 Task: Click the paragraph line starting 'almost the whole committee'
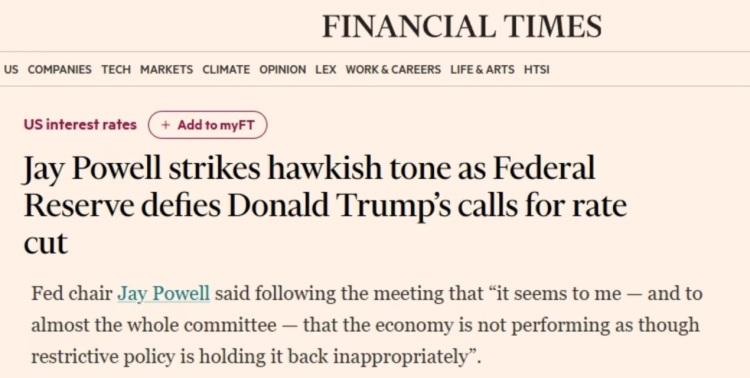pos(365,325)
